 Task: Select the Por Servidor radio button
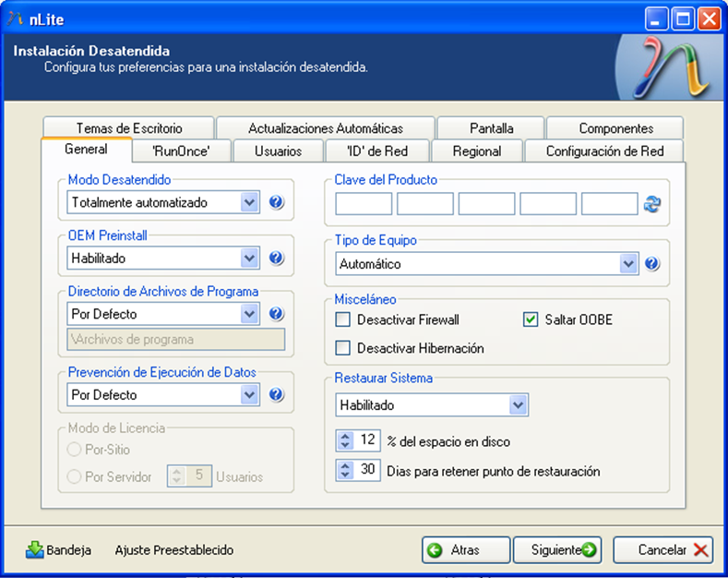74,476
